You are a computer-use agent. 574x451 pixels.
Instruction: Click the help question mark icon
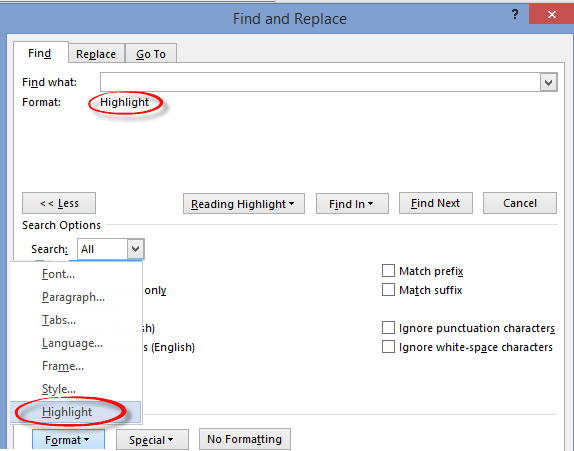point(515,15)
